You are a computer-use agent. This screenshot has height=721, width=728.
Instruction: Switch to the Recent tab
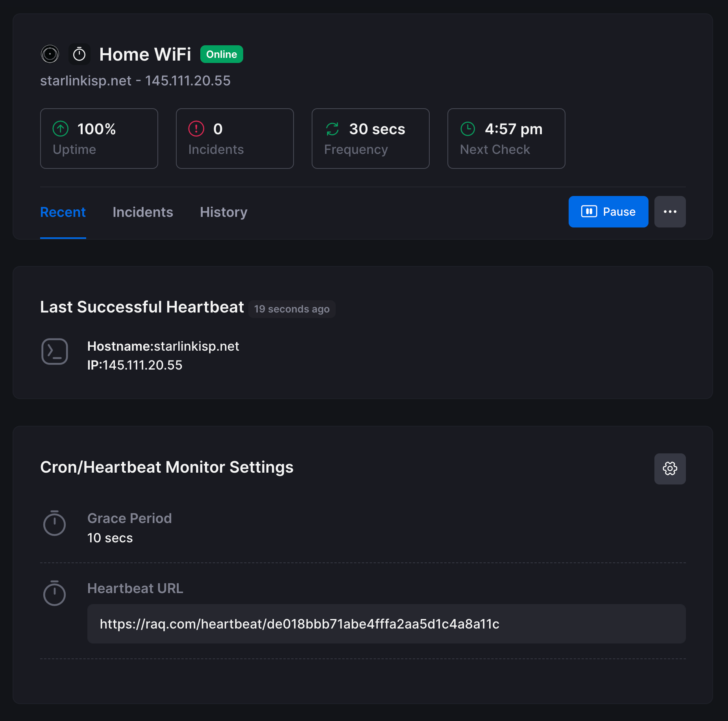[63, 212]
